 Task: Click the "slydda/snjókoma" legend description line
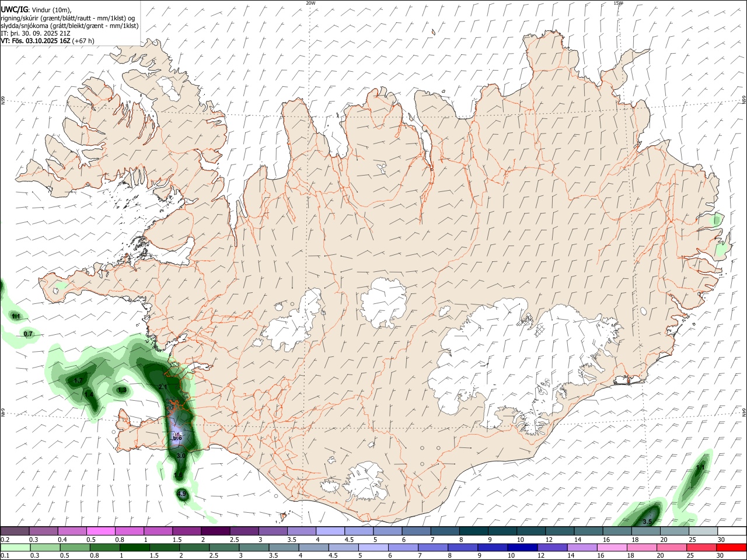click(69, 26)
